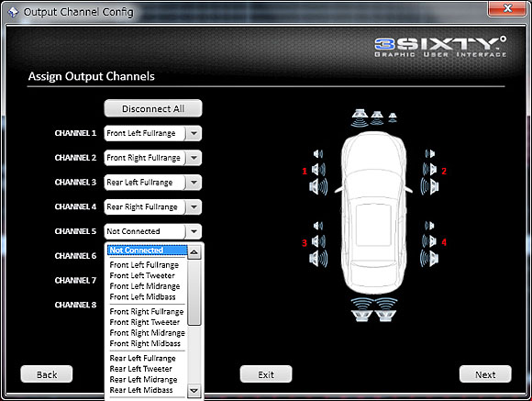Click the Disconnect All button

[153, 108]
